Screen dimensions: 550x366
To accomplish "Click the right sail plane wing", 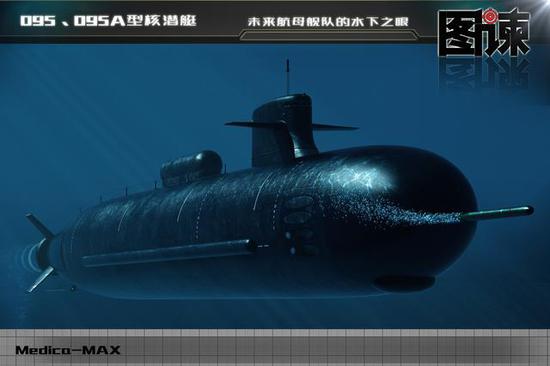I will [335, 127].
